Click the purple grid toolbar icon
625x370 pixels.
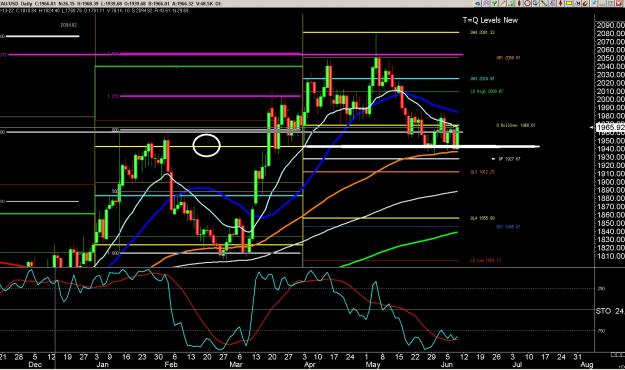click(x=486, y=3)
